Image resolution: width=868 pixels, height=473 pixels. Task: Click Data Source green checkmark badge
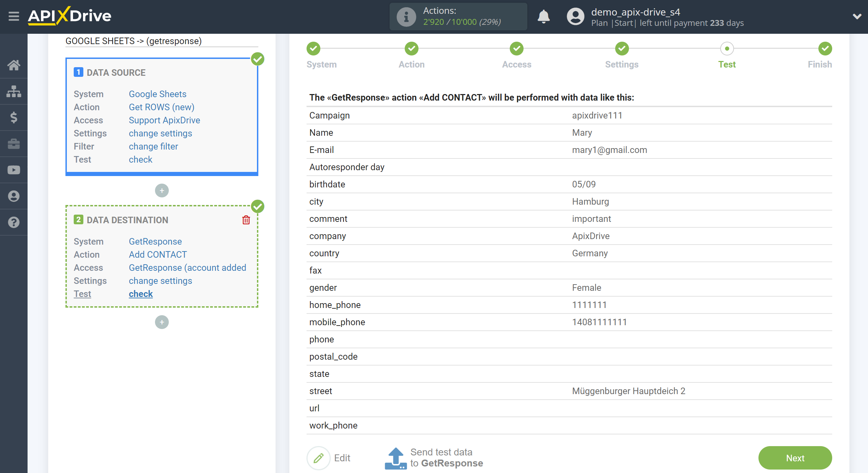(258, 59)
